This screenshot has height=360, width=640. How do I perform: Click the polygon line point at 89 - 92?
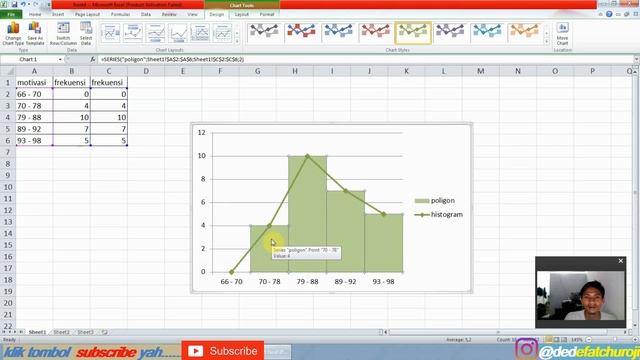(345, 191)
